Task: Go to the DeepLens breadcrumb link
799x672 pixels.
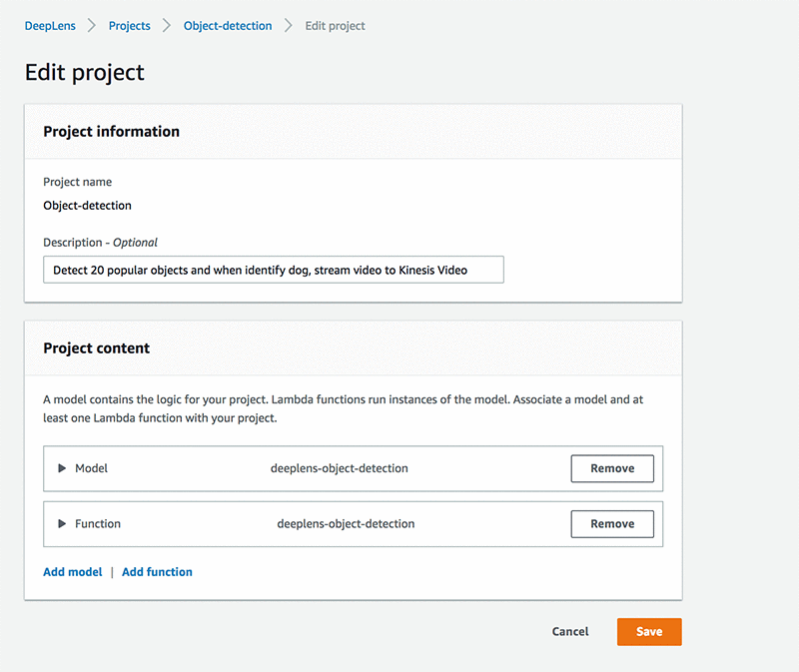Action: coord(50,26)
